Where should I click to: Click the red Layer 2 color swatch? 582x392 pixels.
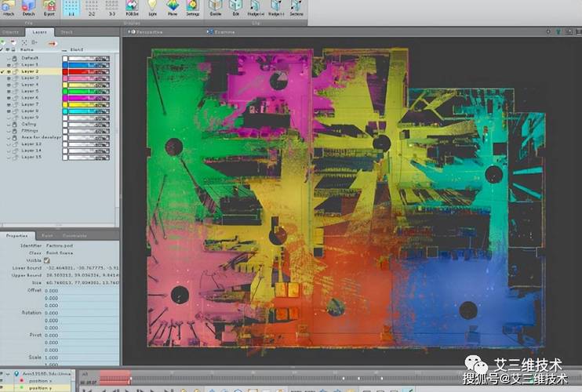pyautogui.click(x=65, y=71)
